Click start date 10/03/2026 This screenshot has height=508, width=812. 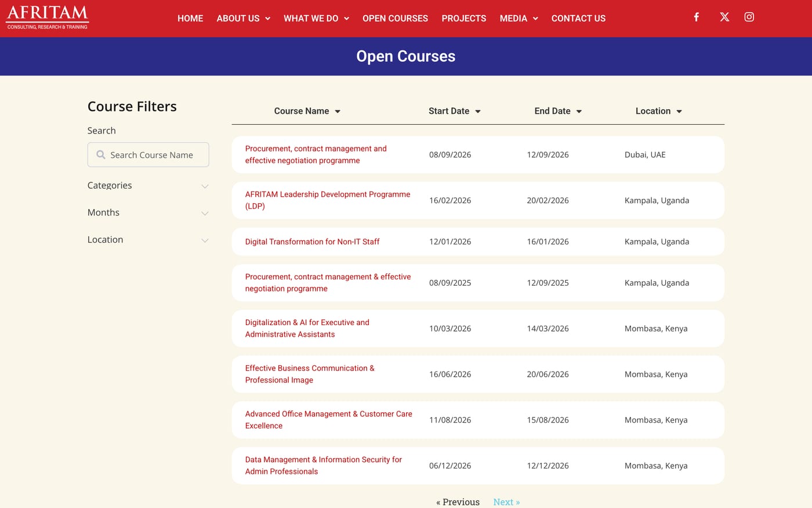[450, 329]
